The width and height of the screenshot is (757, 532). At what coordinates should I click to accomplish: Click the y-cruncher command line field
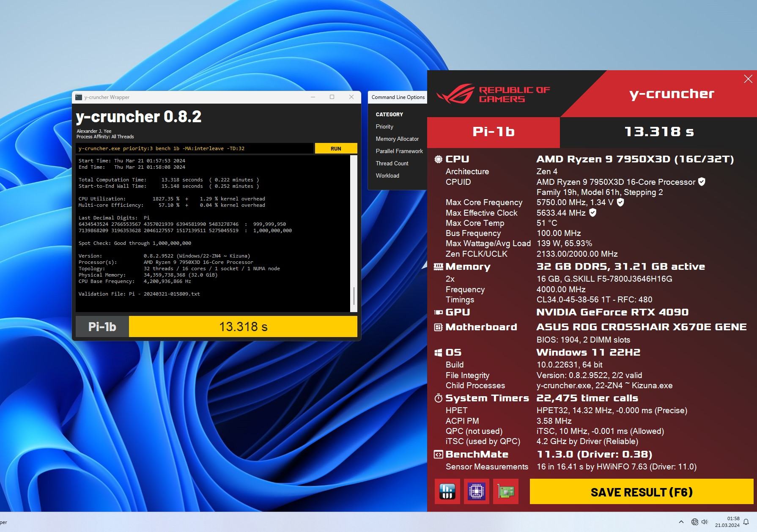click(195, 148)
